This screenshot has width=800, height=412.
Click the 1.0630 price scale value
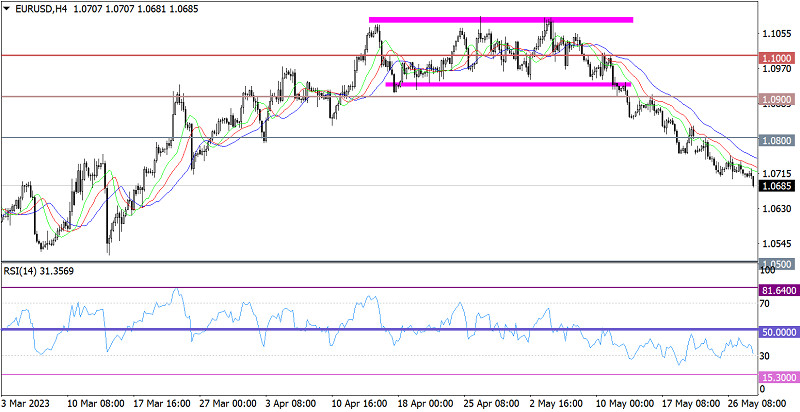pos(776,209)
